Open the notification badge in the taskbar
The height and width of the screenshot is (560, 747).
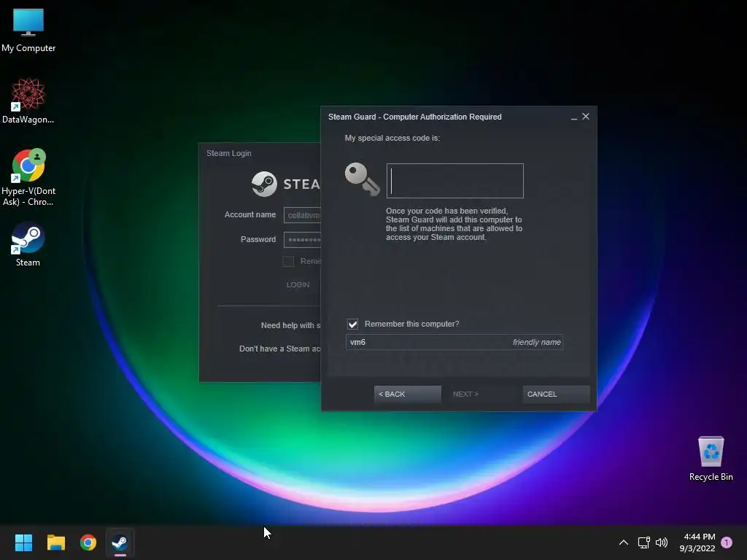click(727, 542)
